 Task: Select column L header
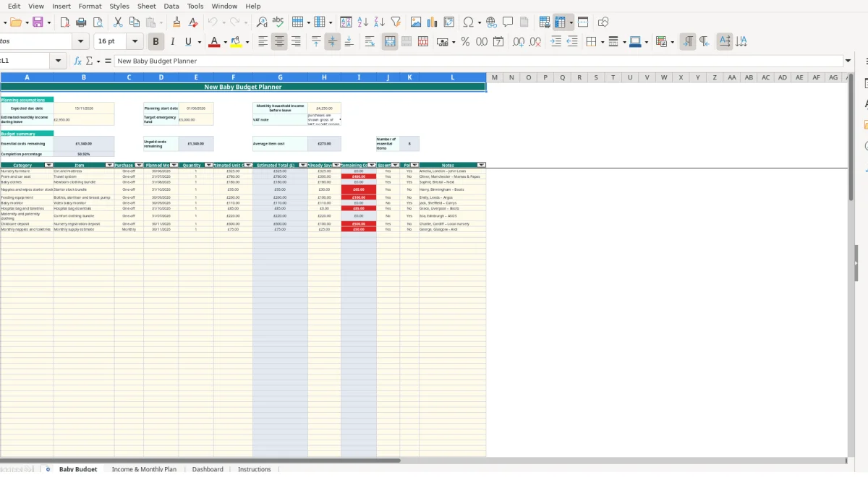point(453,77)
